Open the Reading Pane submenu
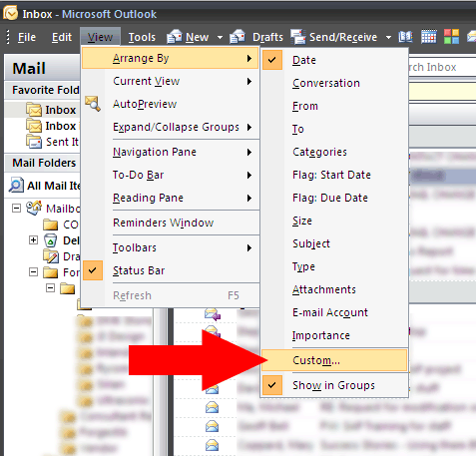Image resolution: width=476 pixels, height=456 pixels. coord(171,198)
